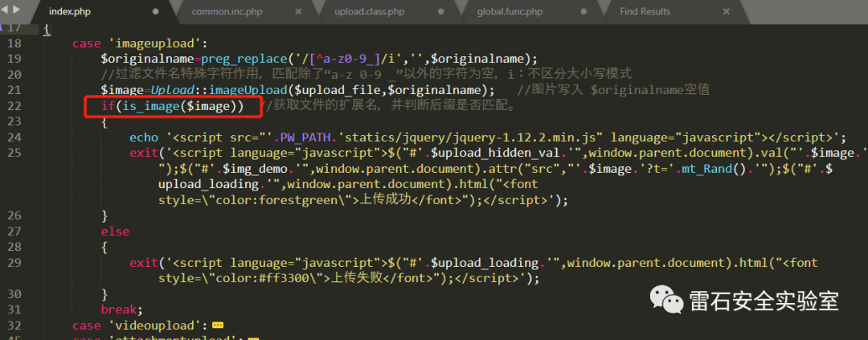
Task: Open the global.func.php tab
Action: 509,11
